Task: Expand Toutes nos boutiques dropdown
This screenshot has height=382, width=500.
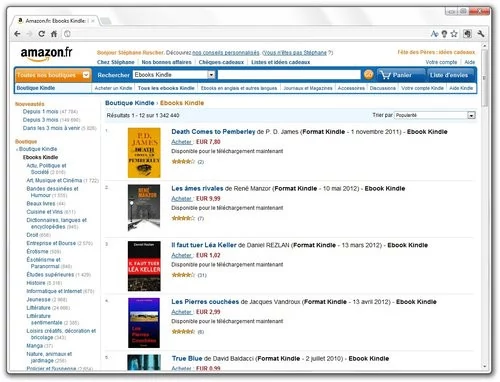Action: pyautogui.click(x=53, y=75)
